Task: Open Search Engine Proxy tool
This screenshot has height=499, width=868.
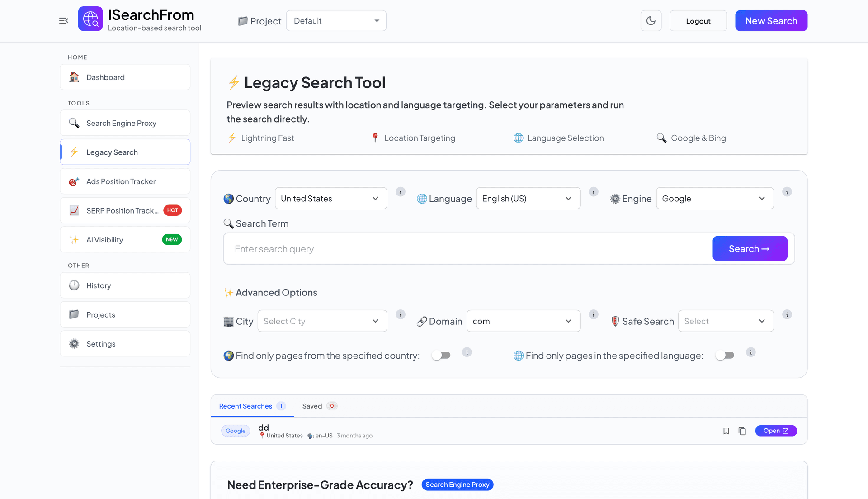Action: (x=125, y=123)
